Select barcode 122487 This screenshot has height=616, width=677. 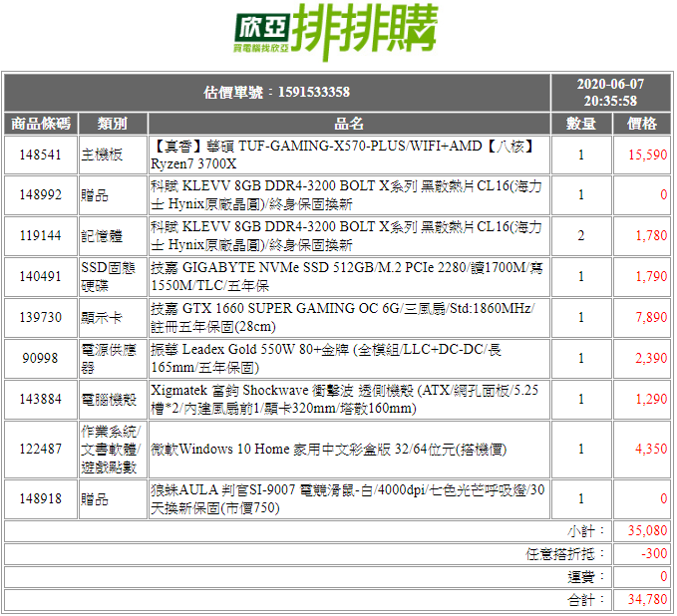41,450
